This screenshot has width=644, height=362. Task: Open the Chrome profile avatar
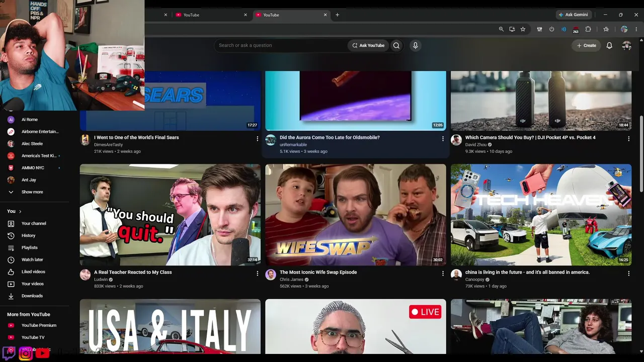pos(624,29)
